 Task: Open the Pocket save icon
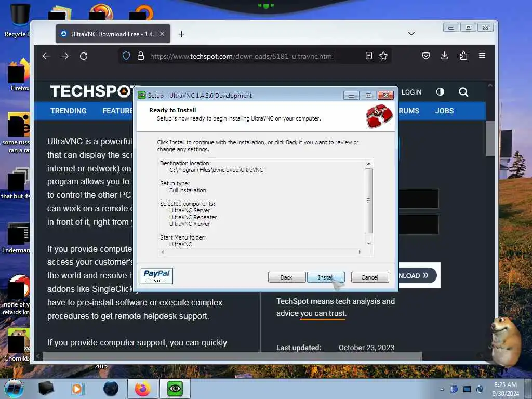(x=426, y=56)
